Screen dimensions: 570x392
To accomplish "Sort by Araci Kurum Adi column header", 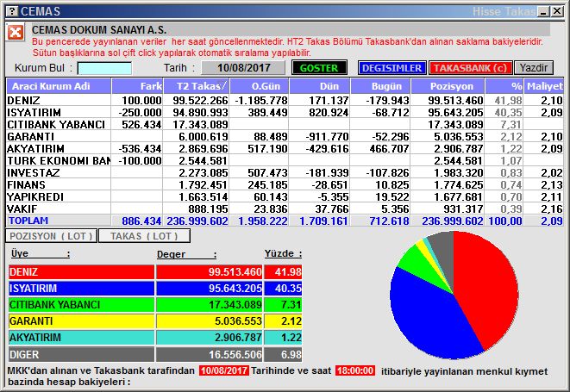I will [59, 86].
